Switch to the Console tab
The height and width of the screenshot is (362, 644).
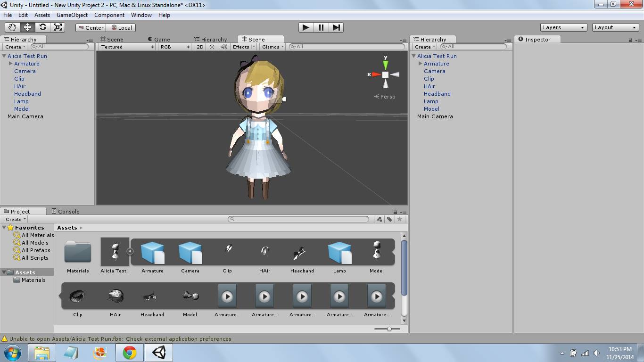click(65, 211)
